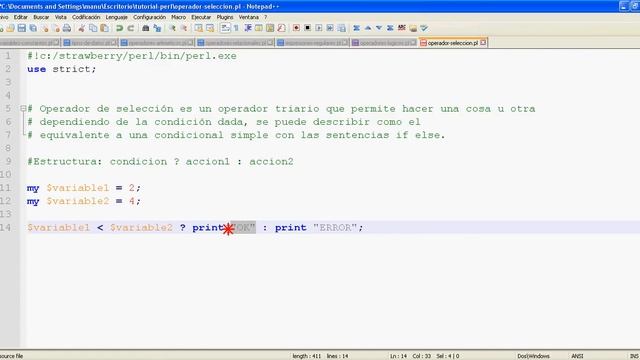Open a file with the folder icon
The height and width of the screenshot is (360, 640).
coord(10,28)
